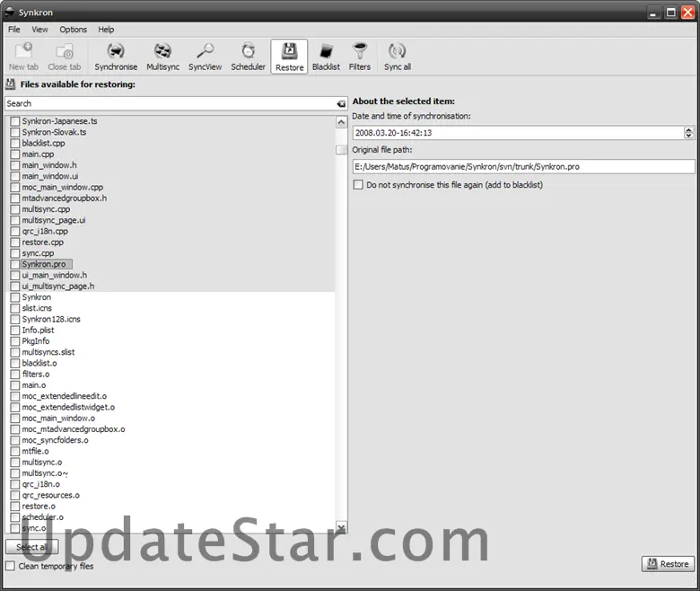Select main.o in the file list
700x591 pixels.
[x=34, y=385]
